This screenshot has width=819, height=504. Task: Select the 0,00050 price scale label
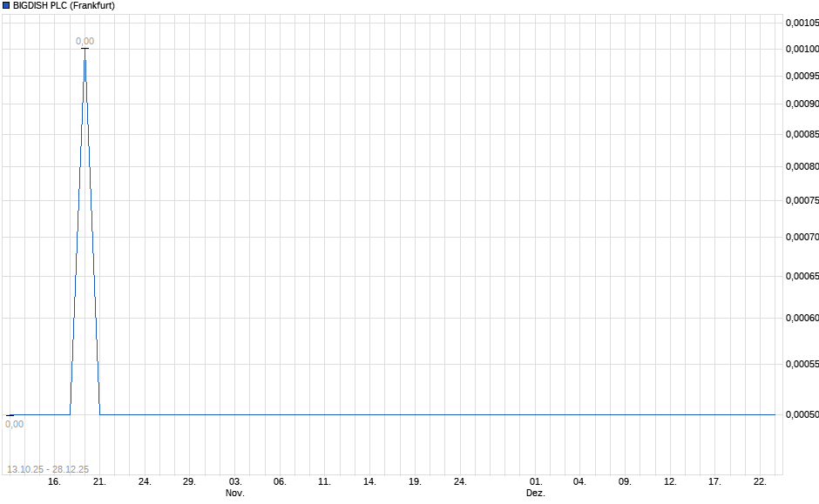802,415
